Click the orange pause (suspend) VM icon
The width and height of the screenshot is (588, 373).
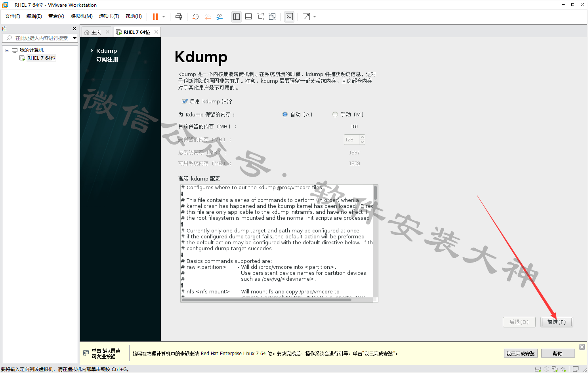(155, 17)
